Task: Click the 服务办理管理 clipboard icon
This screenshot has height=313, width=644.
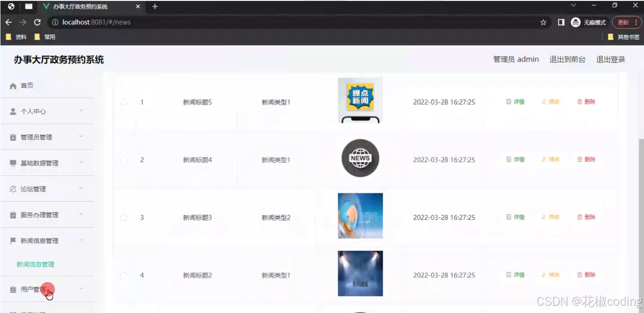Action: point(13,215)
